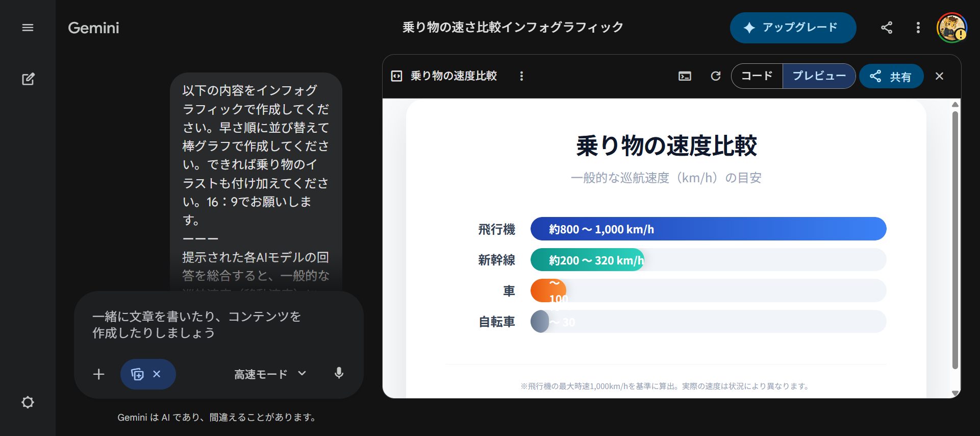The height and width of the screenshot is (436, 980).
Task: Remove the Canvas chip with its X
Action: pos(157,374)
